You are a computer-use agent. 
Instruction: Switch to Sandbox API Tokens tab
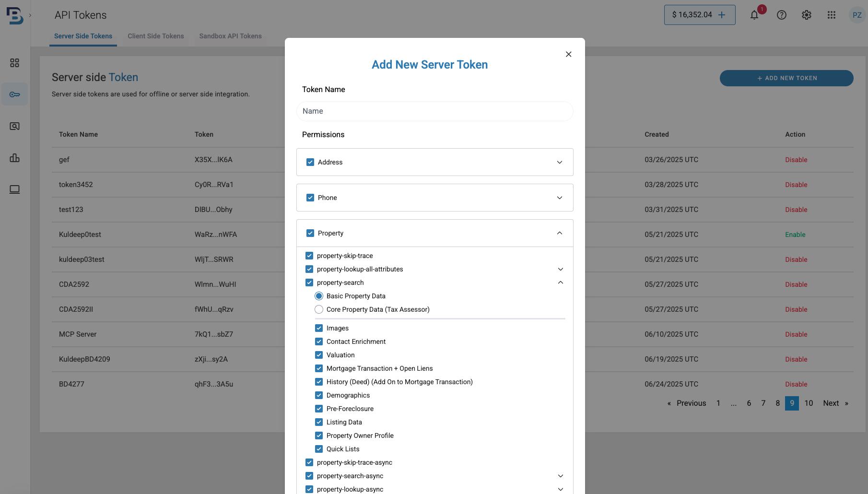tap(230, 36)
